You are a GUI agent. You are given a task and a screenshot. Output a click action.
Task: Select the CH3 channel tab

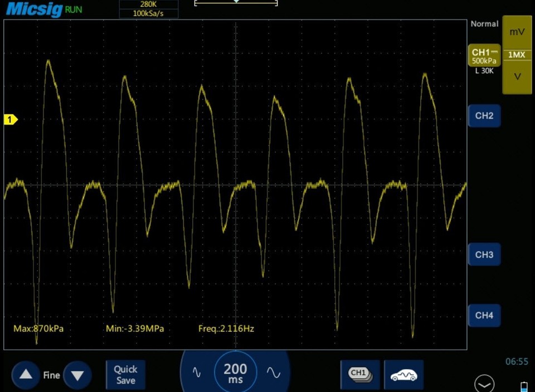[484, 254]
